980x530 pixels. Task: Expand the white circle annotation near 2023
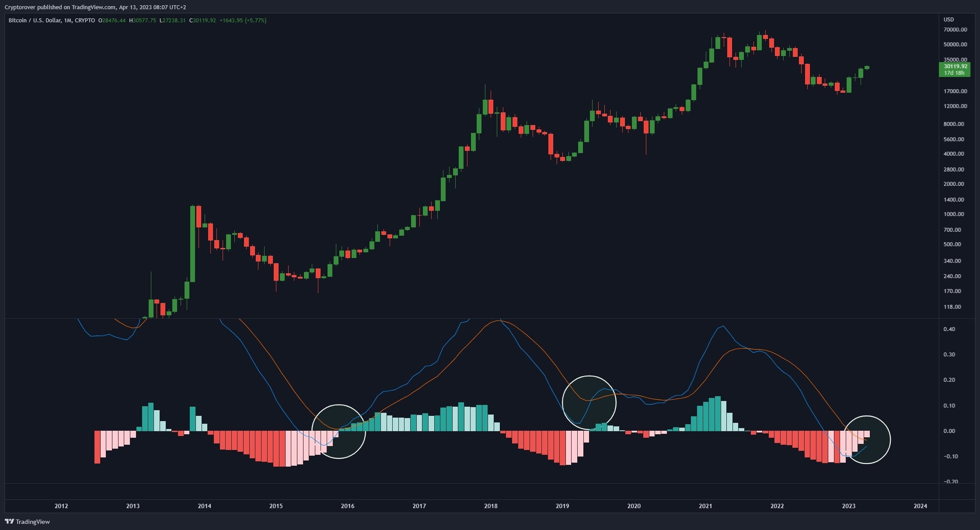(x=868, y=440)
